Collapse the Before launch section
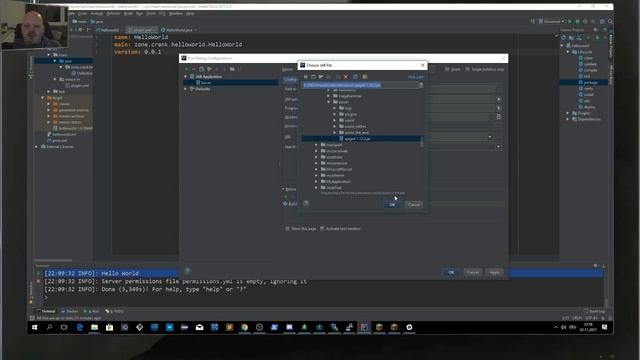 283,189
